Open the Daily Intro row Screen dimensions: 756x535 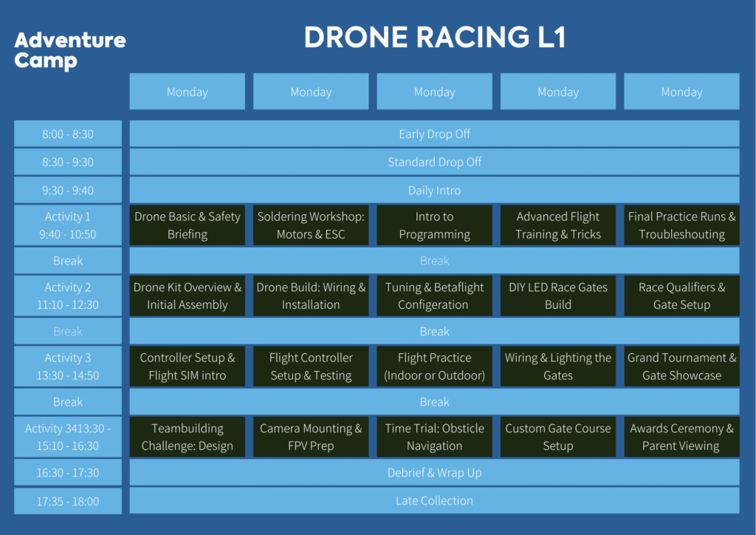(434, 190)
